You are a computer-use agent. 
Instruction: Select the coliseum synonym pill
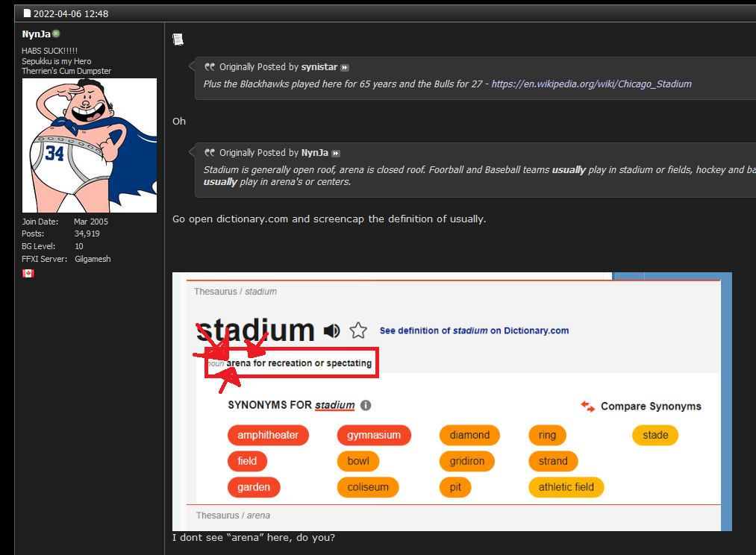[368, 487]
